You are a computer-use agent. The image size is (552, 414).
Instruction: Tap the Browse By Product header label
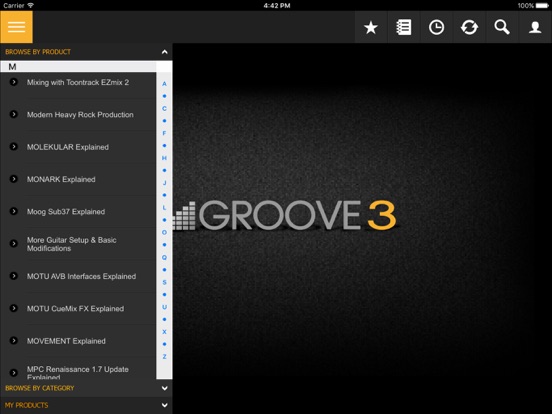pos(38,52)
